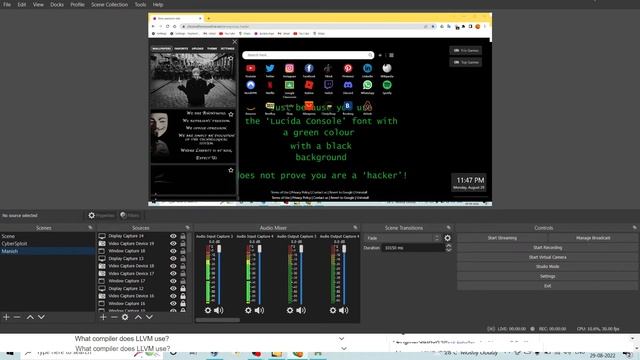Image resolution: width=640 pixels, height=360 pixels.
Task: Open transition properties gear next to Fade
Action: (x=448, y=238)
